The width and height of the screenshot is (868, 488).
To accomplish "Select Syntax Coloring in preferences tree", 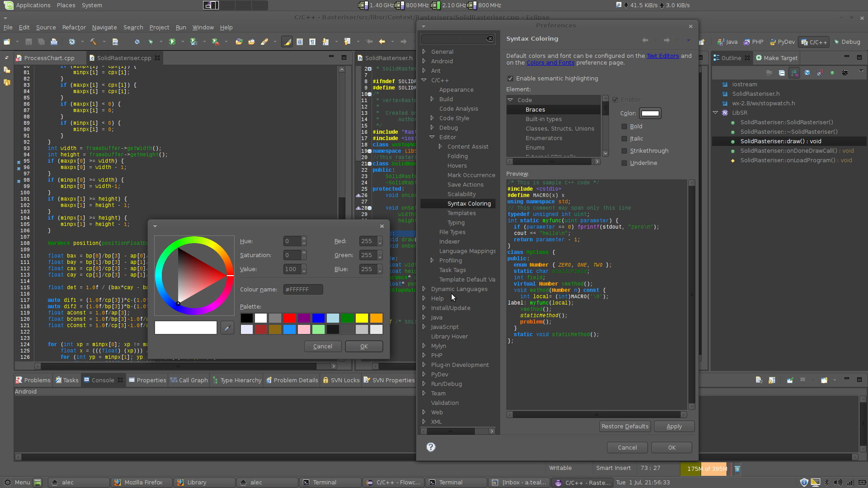I will (469, 203).
